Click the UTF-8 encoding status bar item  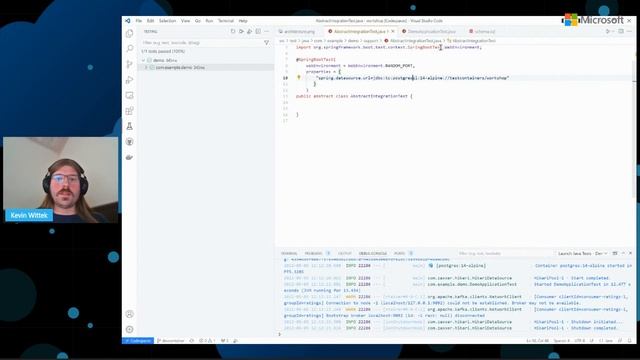[580, 340]
